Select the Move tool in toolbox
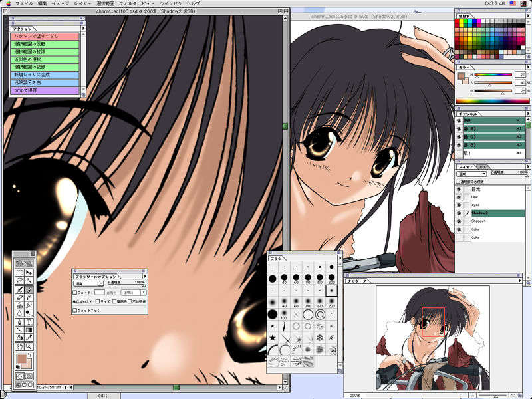 tap(29, 273)
